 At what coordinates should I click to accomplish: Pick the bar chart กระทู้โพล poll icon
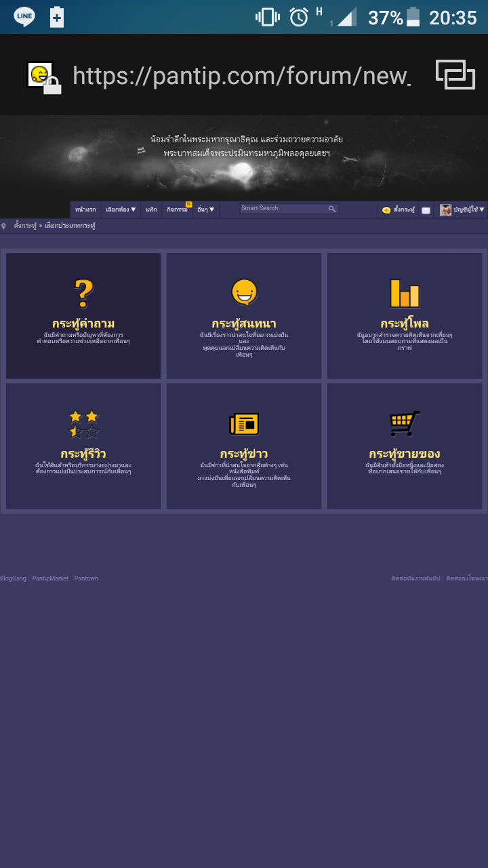coord(405,293)
